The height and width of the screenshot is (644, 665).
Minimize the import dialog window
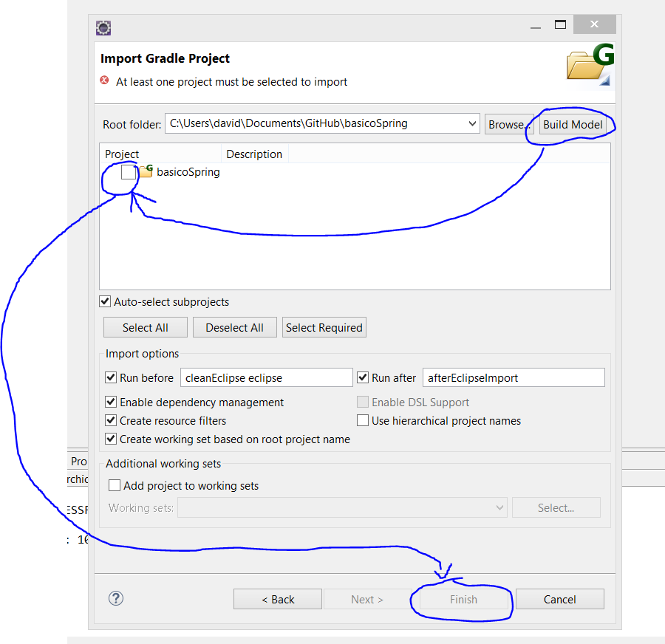[x=536, y=27]
